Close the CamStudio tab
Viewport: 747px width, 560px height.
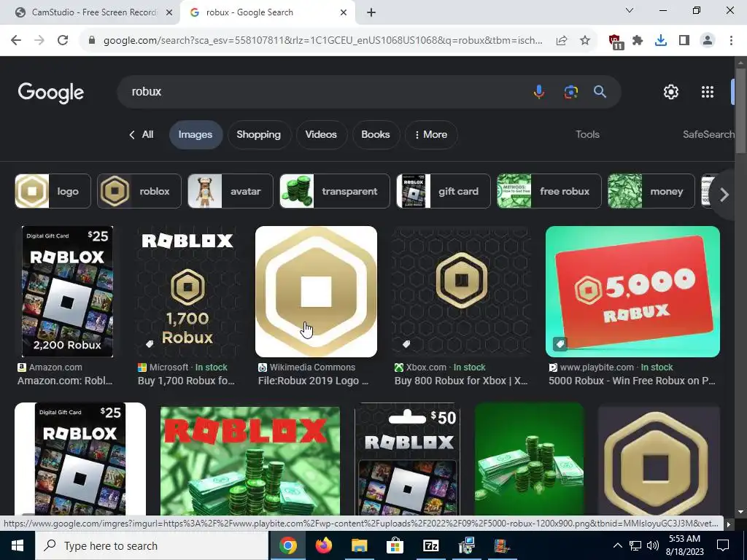(169, 12)
